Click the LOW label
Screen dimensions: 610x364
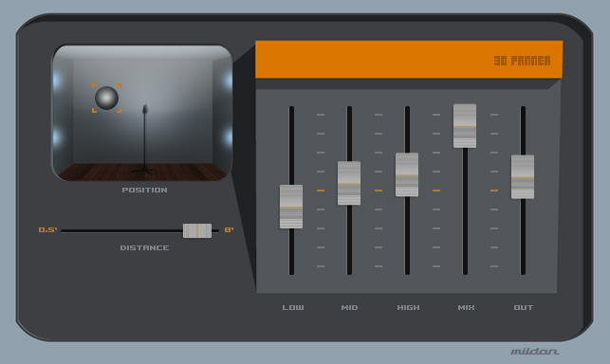(293, 308)
